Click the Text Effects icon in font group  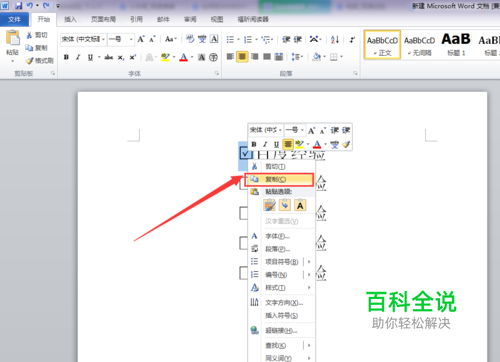coord(149,57)
